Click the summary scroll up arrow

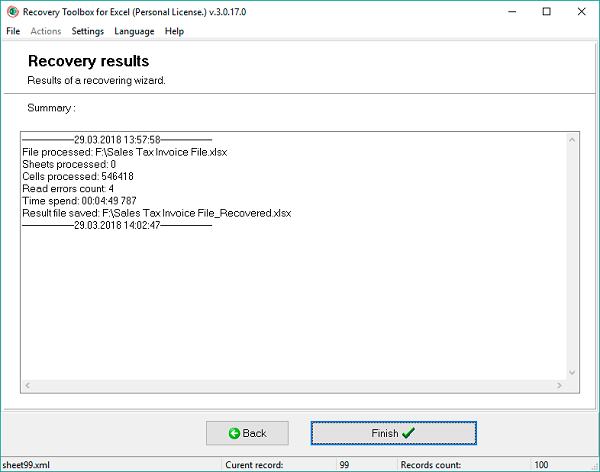tap(572, 140)
